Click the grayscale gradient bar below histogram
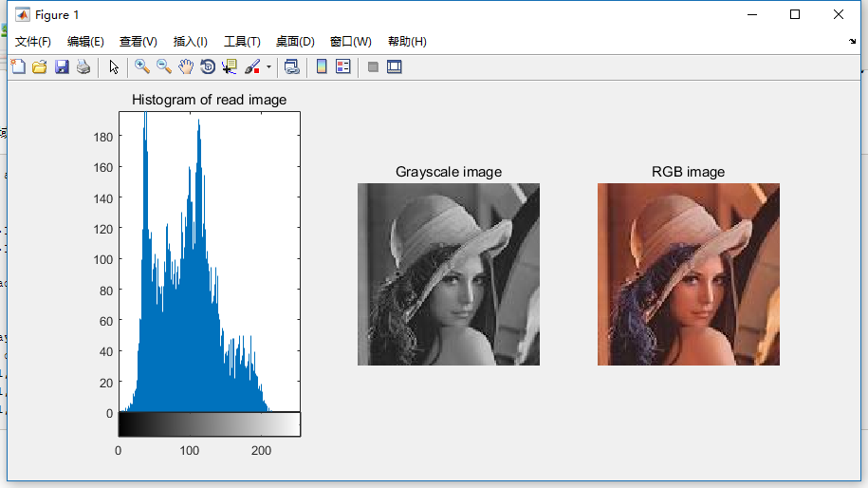868x488 pixels. click(x=210, y=424)
